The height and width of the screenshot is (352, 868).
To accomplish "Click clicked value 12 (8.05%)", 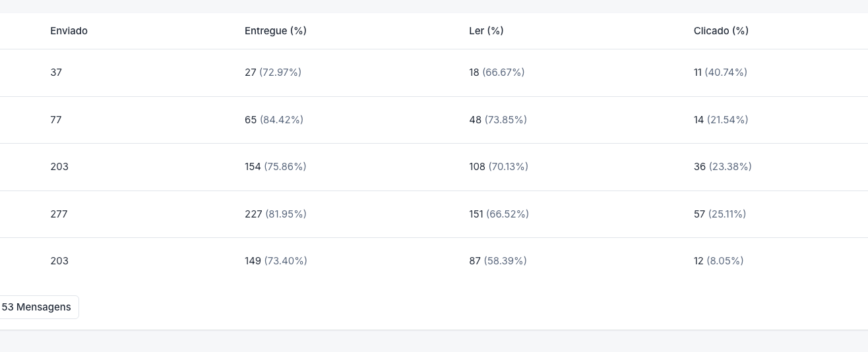I will pyautogui.click(x=718, y=261).
